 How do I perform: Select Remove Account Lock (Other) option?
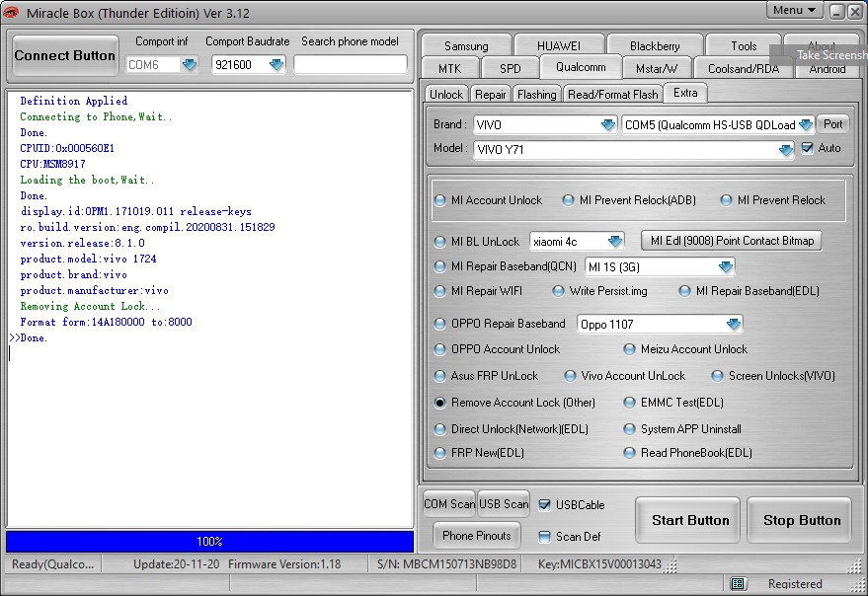click(x=440, y=403)
